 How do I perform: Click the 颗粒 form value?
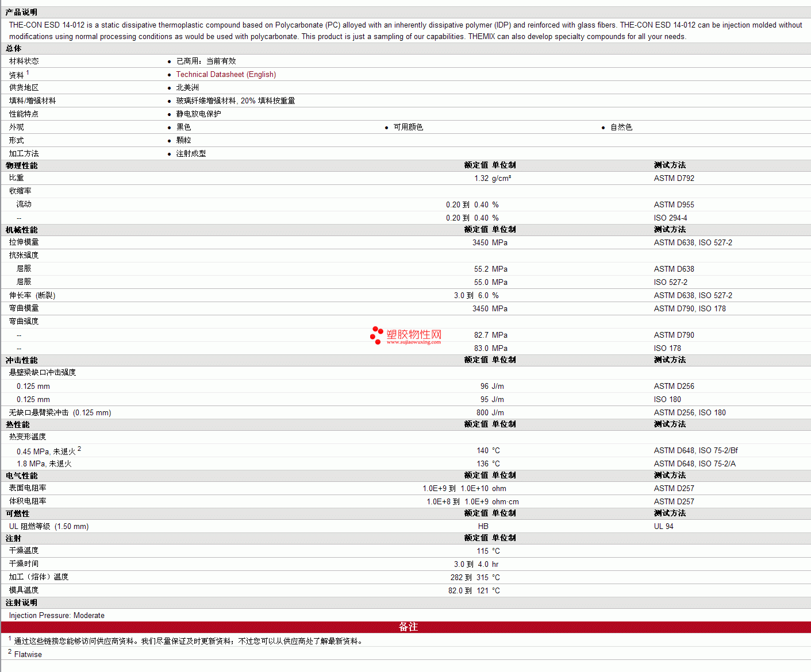[184, 140]
